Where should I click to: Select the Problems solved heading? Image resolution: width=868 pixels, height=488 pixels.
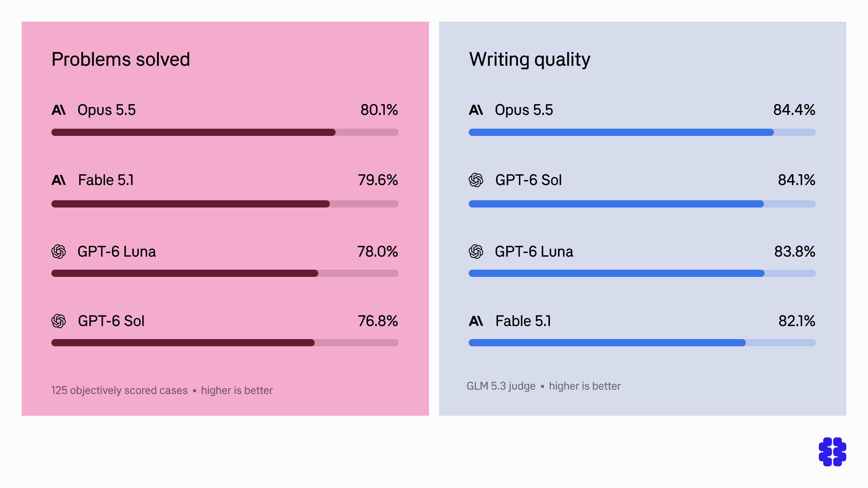coord(121,59)
